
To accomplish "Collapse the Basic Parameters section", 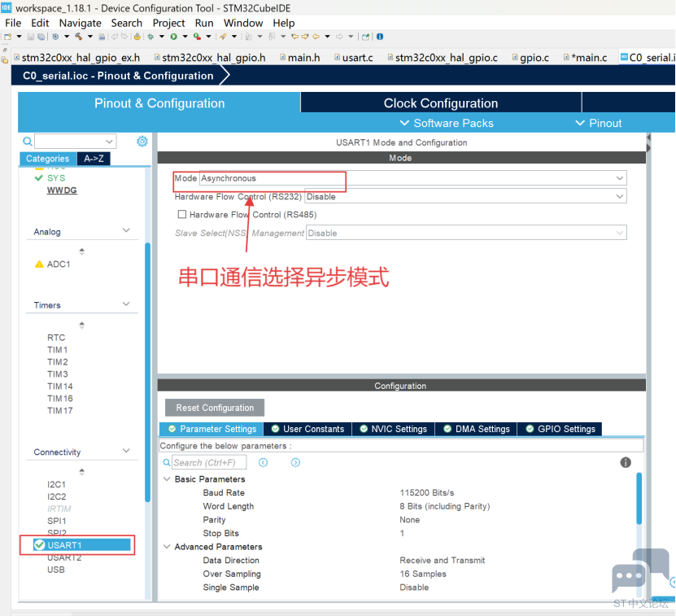I will 168,478.
